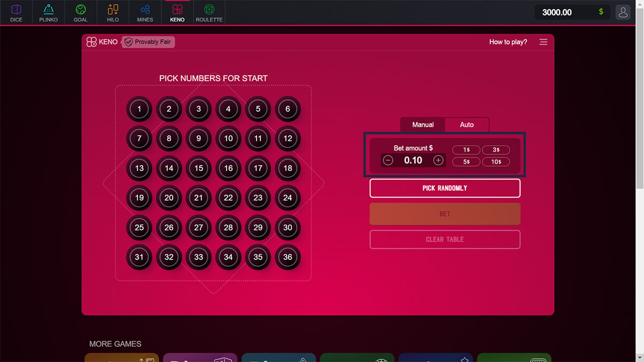The height and width of the screenshot is (362, 644).
Task: Pick number 1 on Keno board
Action: (139, 109)
